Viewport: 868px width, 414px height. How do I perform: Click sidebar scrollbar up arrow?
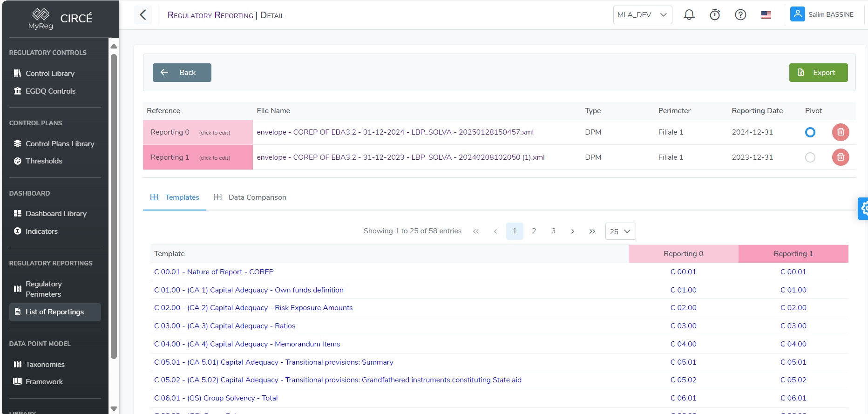click(x=114, y=46)
